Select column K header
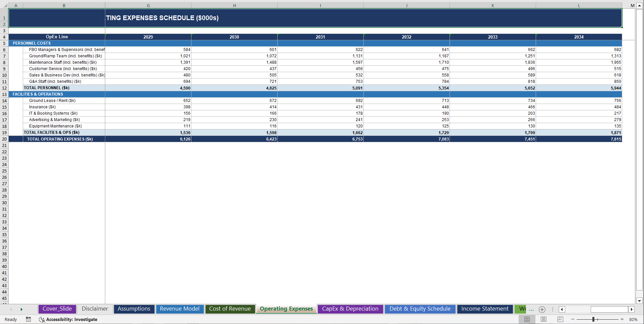 tap(493, 5)
